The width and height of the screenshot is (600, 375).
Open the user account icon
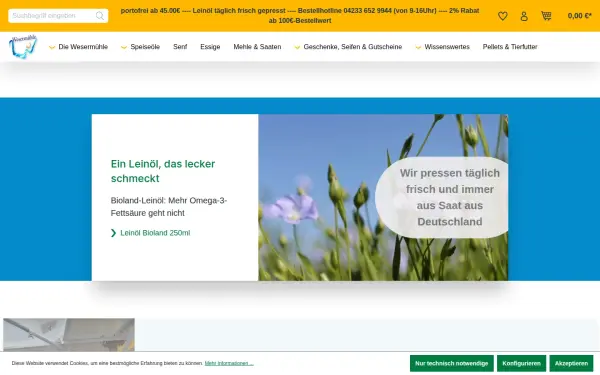[x=524, y=16]
